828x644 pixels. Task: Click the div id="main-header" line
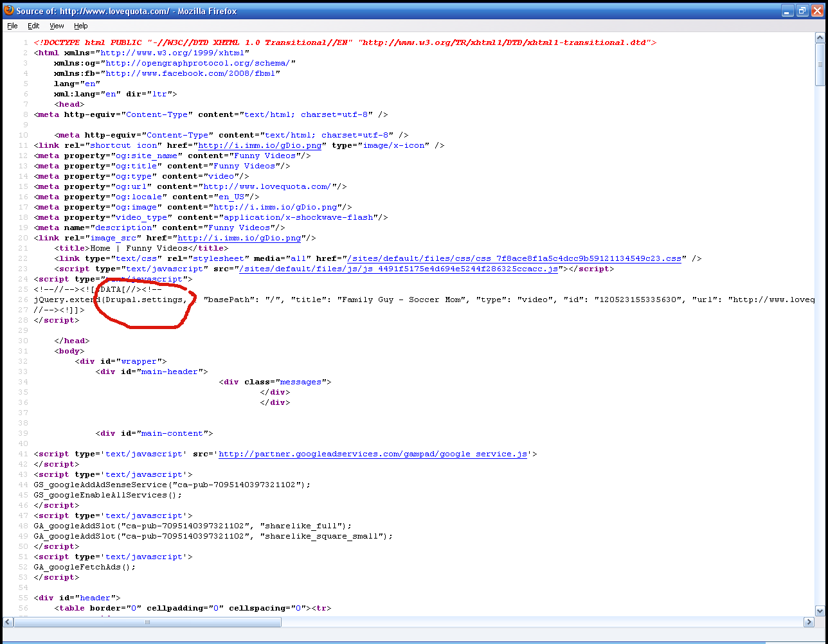coord(152,371)
